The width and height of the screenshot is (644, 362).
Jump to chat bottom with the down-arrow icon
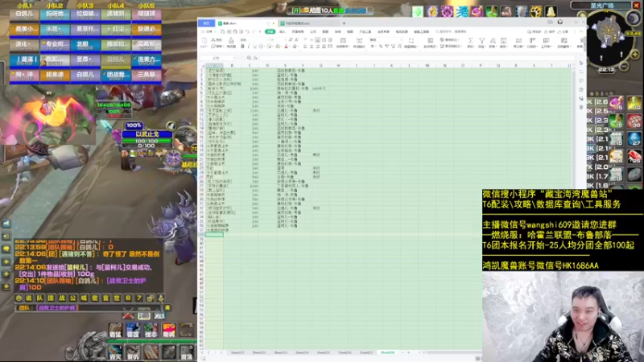pos(6,286)
